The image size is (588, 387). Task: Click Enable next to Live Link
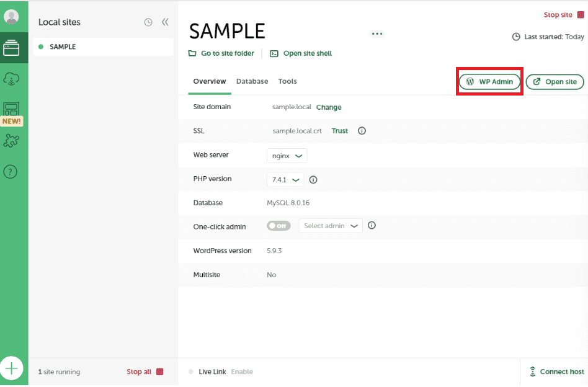click(x=242, y=371)
